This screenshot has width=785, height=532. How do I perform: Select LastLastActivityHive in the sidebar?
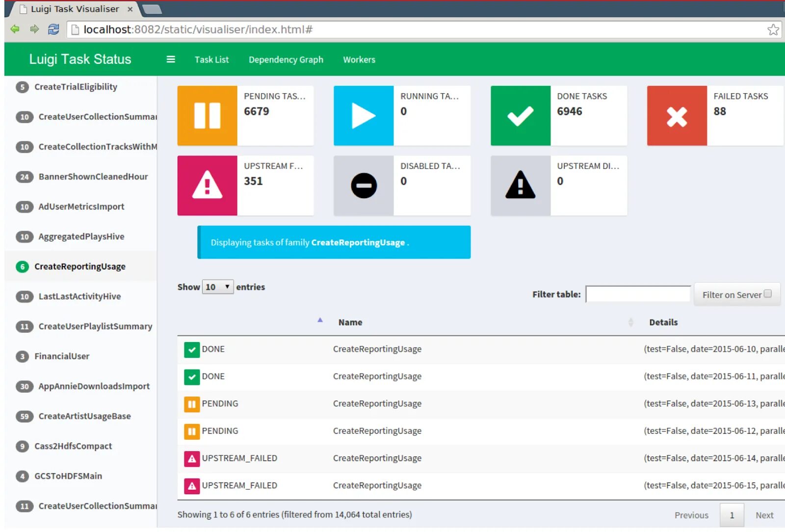click(79, 296)
